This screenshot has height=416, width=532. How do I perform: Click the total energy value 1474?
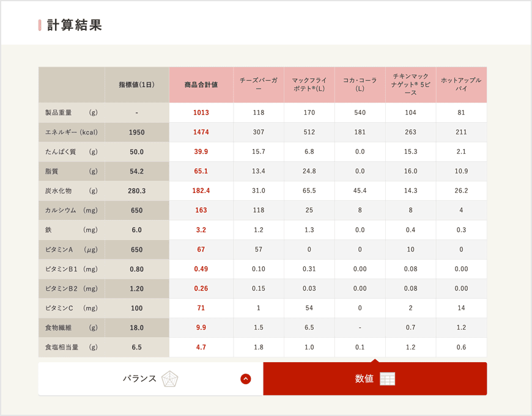pos(201,132)
